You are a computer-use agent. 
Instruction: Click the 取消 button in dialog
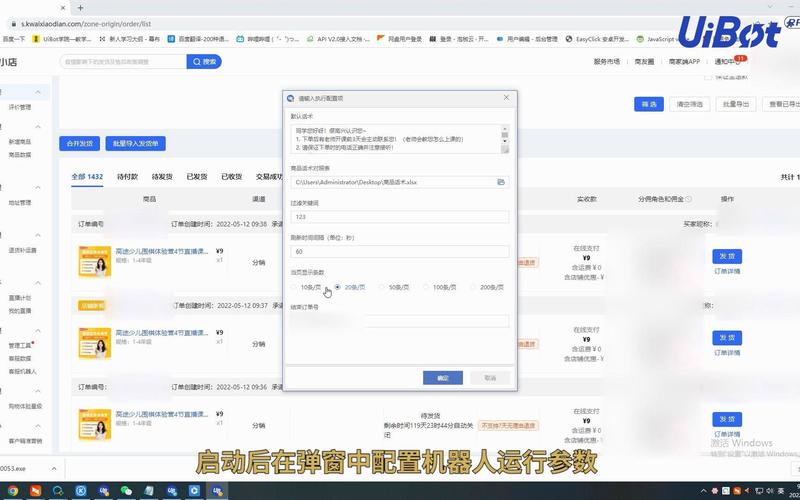(x=490, y=378)
